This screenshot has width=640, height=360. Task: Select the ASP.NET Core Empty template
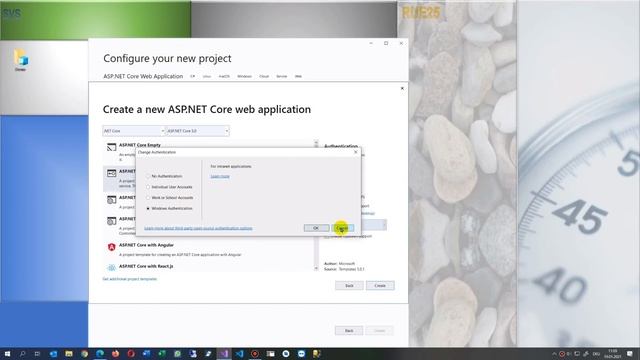pos(140,145)
